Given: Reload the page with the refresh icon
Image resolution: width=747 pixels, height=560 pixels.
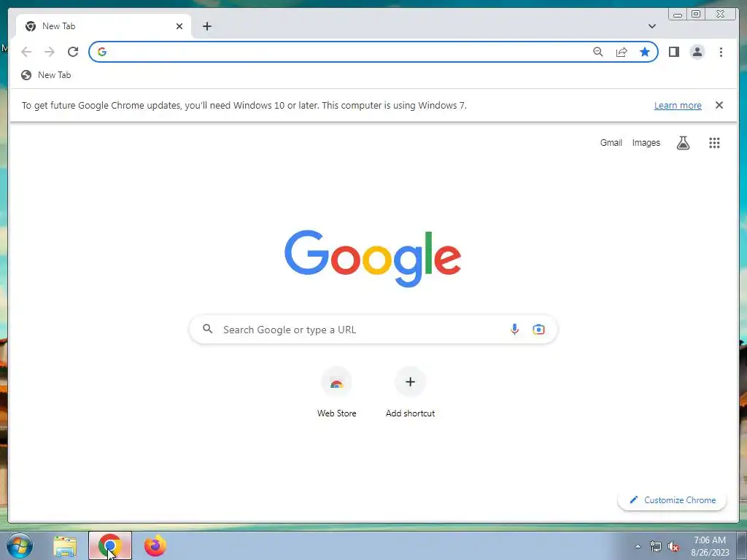Looking at the screenshot, I should [73, 52].
